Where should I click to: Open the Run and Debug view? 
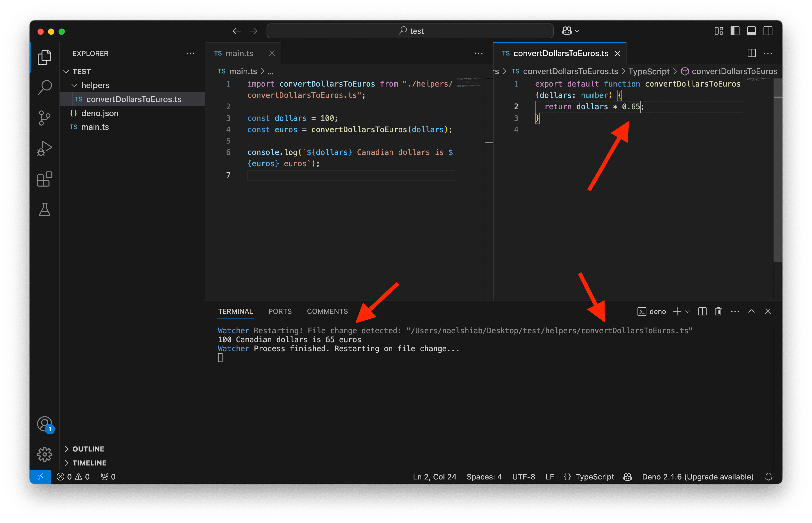(x=45, y=148)
